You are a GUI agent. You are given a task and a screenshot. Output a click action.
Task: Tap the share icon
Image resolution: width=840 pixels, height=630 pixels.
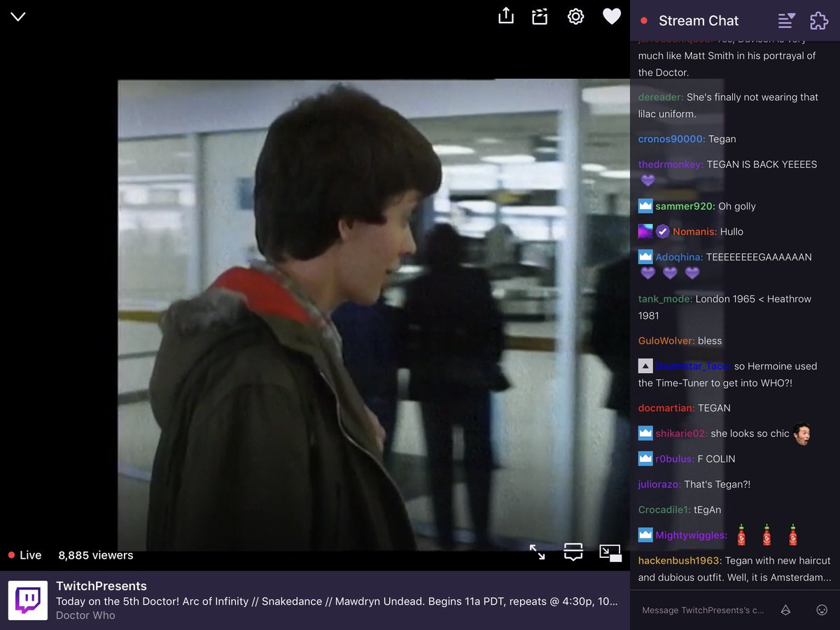pyautogui.click(x=506, y=16)
